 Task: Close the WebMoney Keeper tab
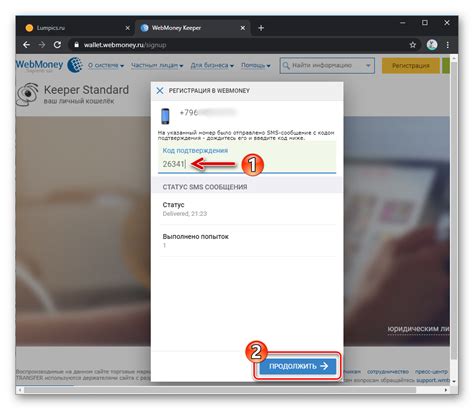coord(243,28)
